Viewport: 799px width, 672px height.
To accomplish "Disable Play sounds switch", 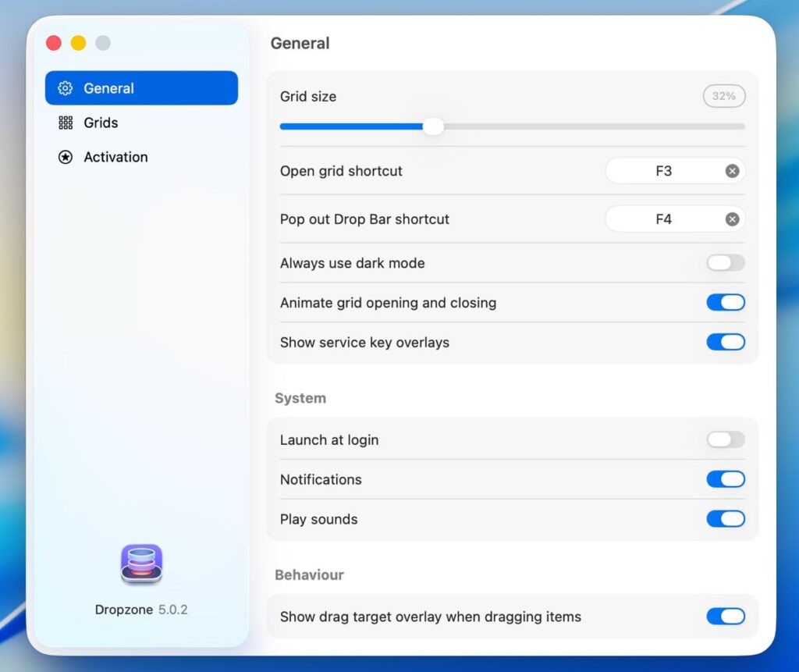I will pyautogui.click(x=726, y=519).
